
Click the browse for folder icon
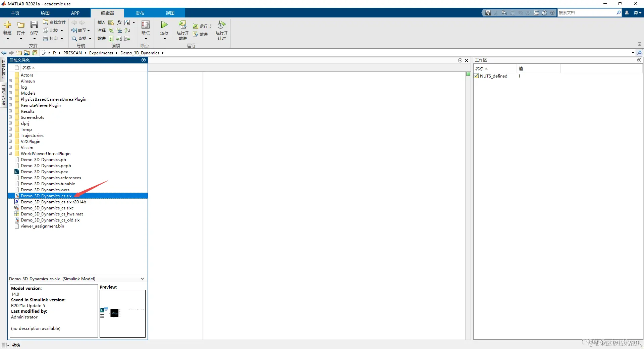tap(27, 53)
